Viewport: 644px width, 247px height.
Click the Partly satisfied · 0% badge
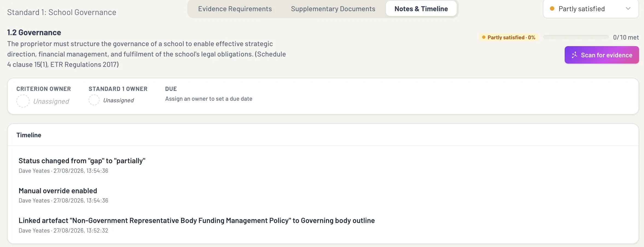[x=509, y=37]
